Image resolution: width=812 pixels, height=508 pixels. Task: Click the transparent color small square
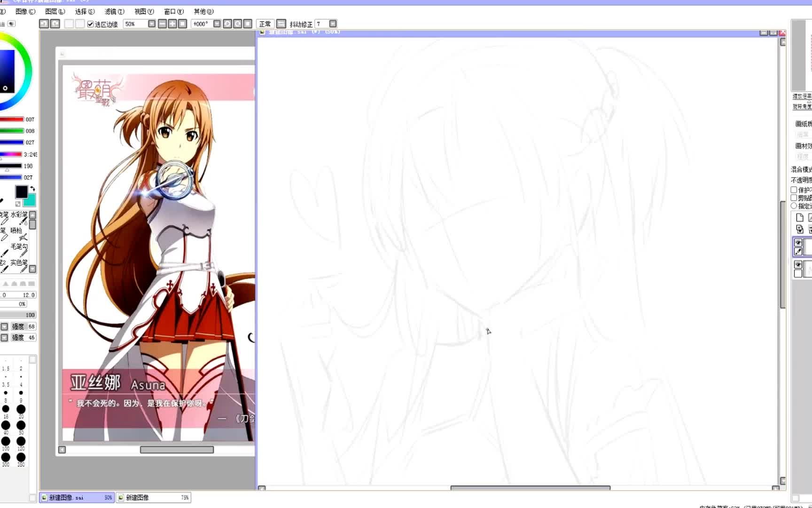click(x=18, y=204)
